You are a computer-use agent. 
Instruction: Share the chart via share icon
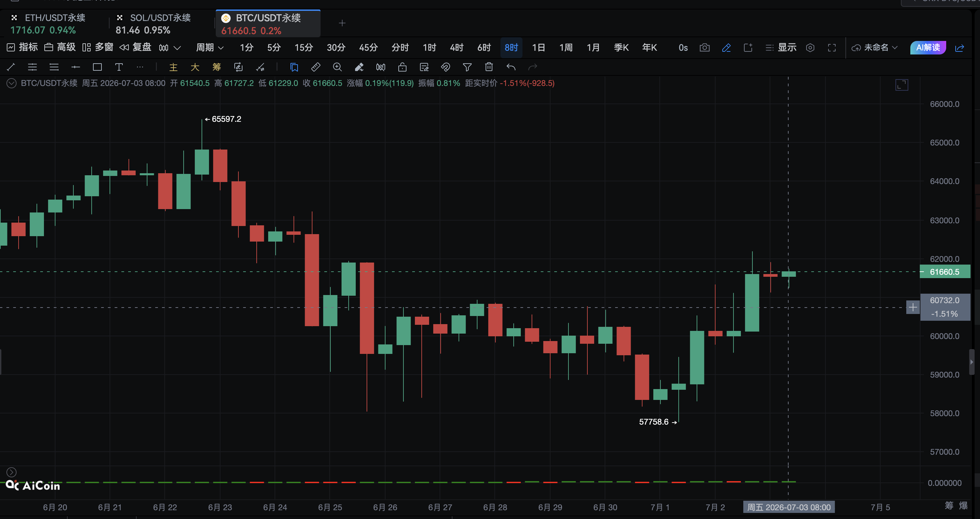pyautogui.click(x=960, y=48)
